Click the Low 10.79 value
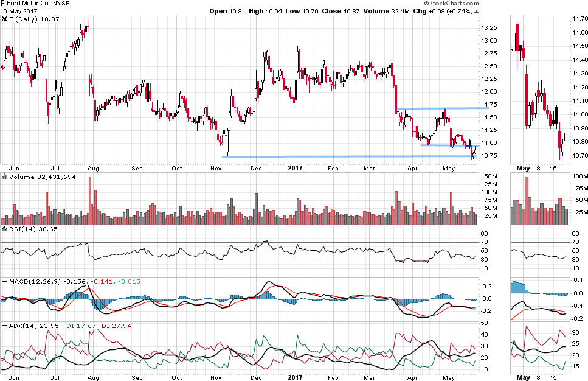588x381 pixels. coord(302,12)
